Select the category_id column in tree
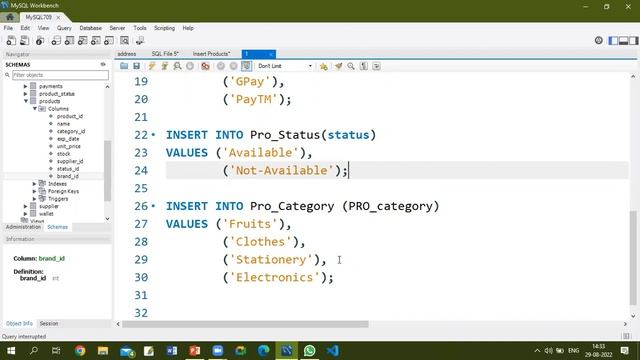Viewport: 640px width, 360px height. click(x=71, y=131)
